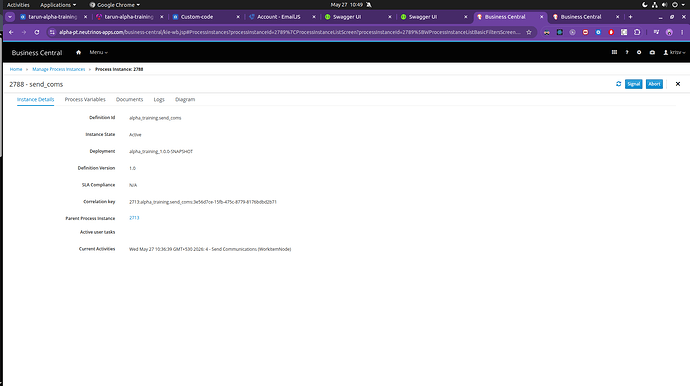Bookmark this page with the star icon
This screenshot has width=690, height=386.
click(x=529, y=32)
